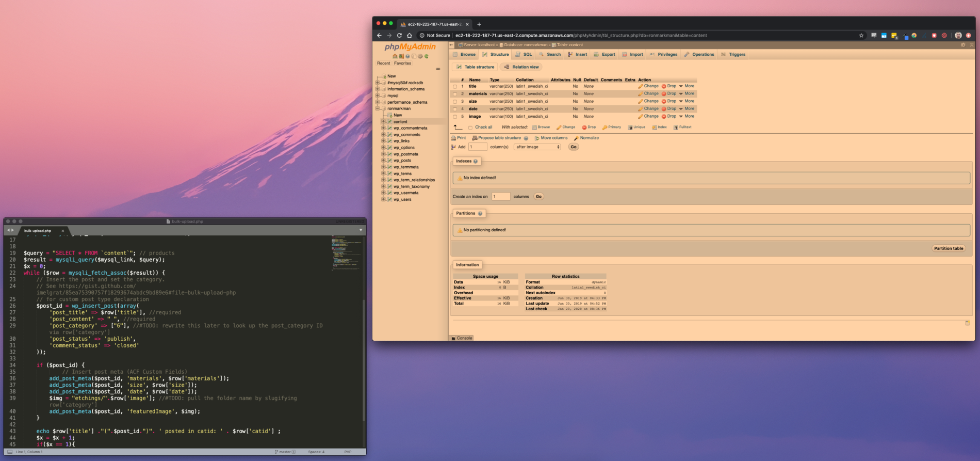Add Unique index to selected columns
Screen dimensions: 980x461
click(x=636, y=127)
